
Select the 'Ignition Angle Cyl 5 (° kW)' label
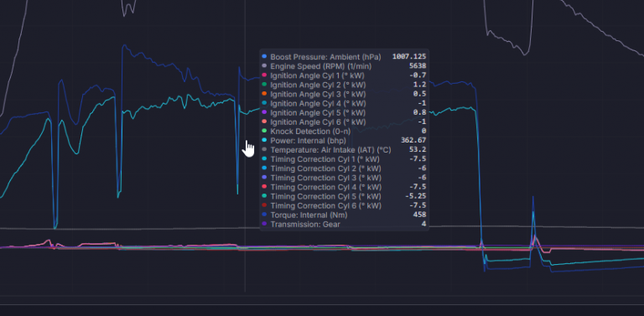(x=318, y=112)
